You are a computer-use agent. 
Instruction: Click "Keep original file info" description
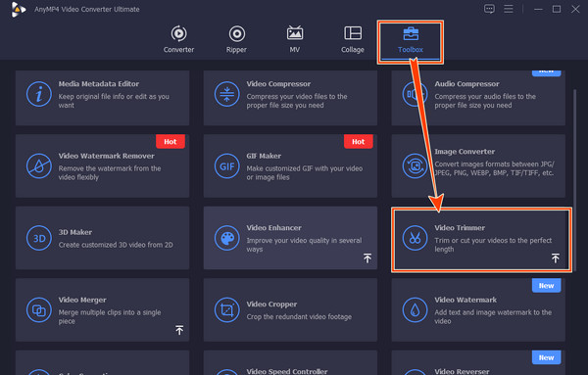click(114, 101)
